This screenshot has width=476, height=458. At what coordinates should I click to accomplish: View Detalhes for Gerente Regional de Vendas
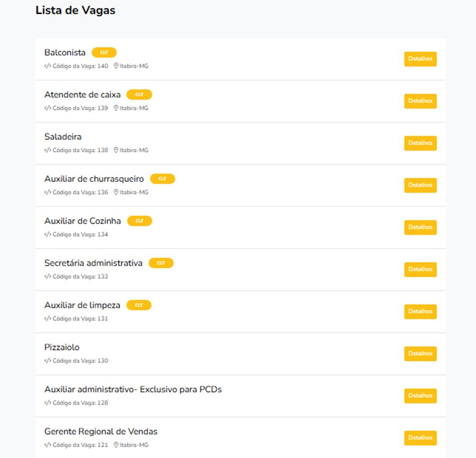[420, 438]
